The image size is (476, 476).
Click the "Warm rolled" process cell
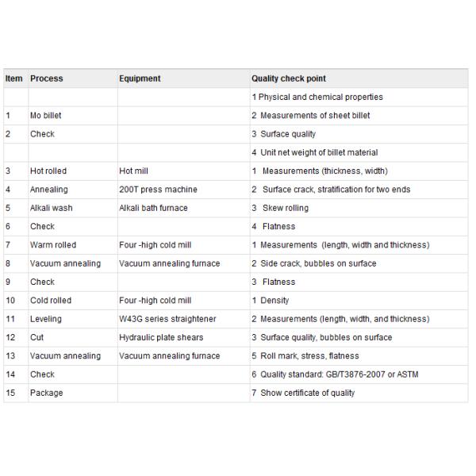(53, 245)
